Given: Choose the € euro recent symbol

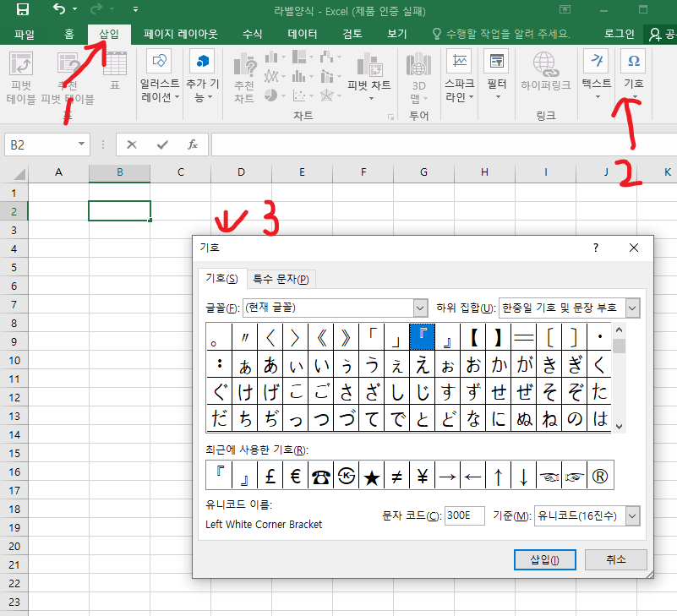Looking at the screenshot, I should pyautogui.click(x=295, y=476).
